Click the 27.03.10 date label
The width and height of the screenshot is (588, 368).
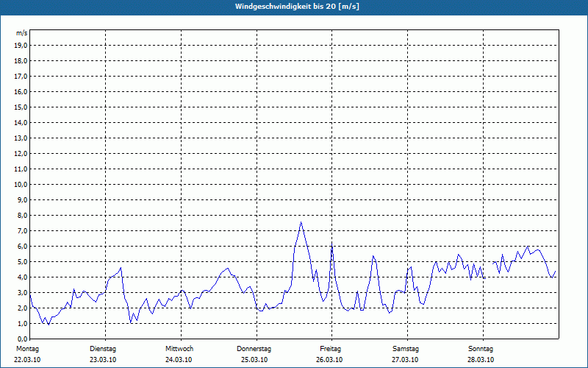coord(405,360)
